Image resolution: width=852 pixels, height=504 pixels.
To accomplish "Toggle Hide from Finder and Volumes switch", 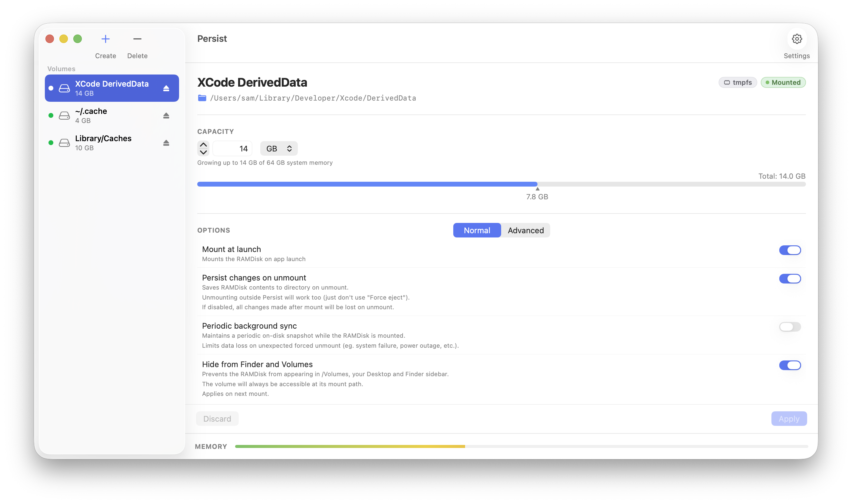I will (790, 366).
